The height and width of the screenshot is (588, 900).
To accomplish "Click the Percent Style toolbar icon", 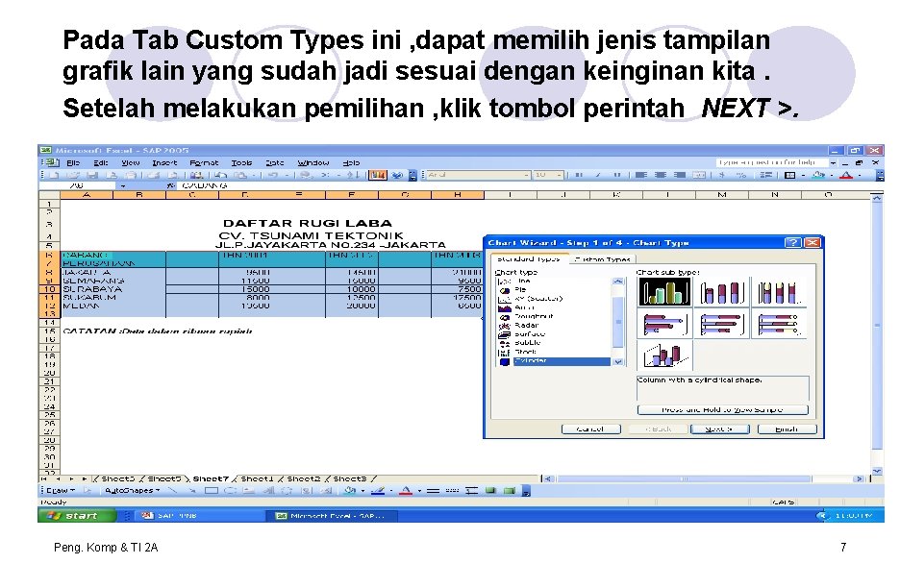I will (741, 175).
